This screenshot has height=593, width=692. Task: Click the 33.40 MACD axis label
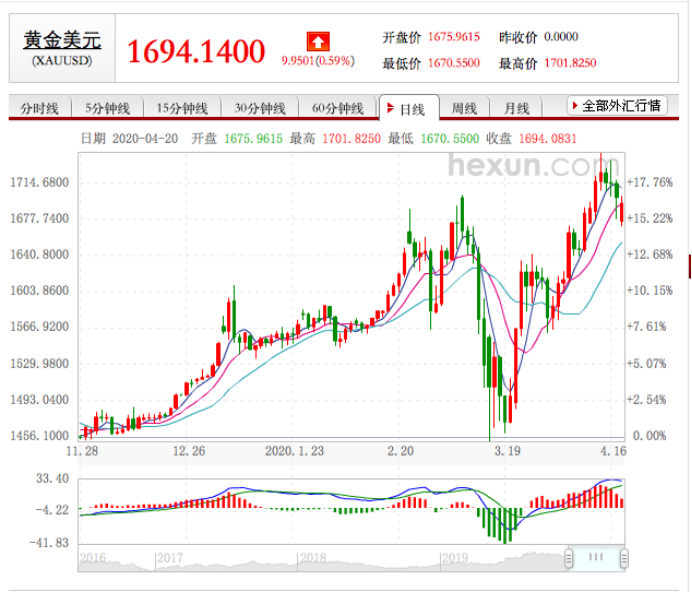[x=53, y=478]
